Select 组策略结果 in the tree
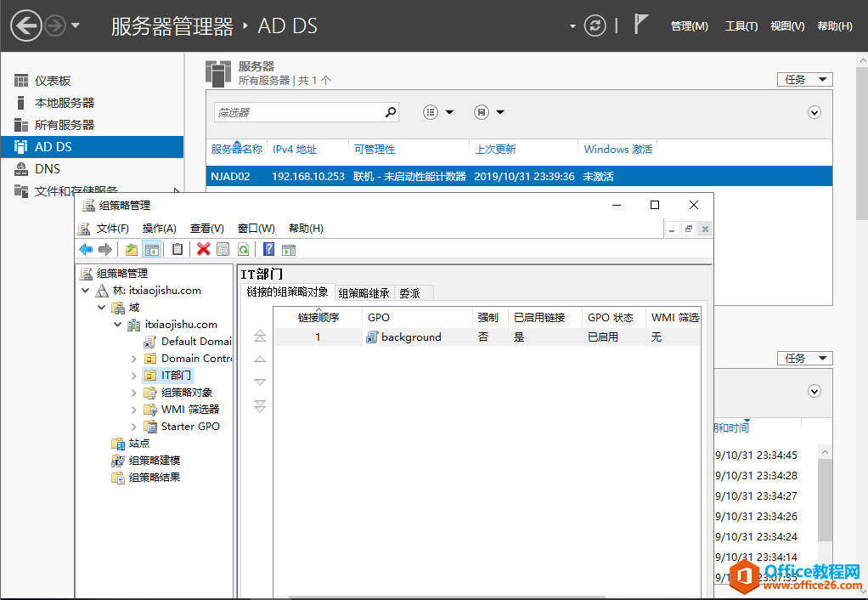 coord(146,478)
